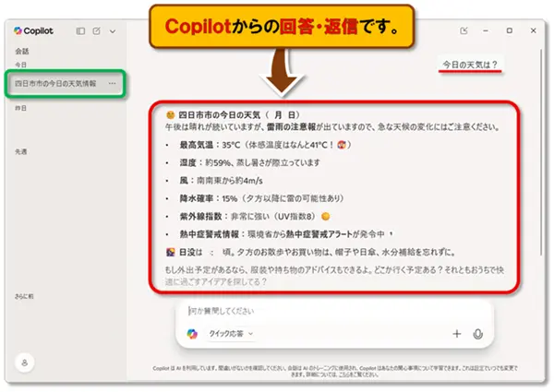Viewport: 554px width, 392px height.
Task: Click the Copilot AI disclaimer footer text
Action: point(335,371)
